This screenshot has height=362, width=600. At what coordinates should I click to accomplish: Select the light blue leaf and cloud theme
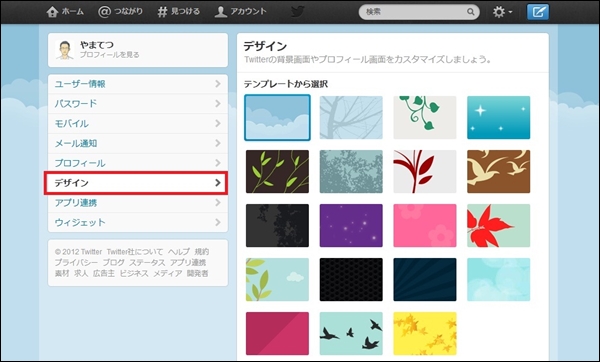277,279
